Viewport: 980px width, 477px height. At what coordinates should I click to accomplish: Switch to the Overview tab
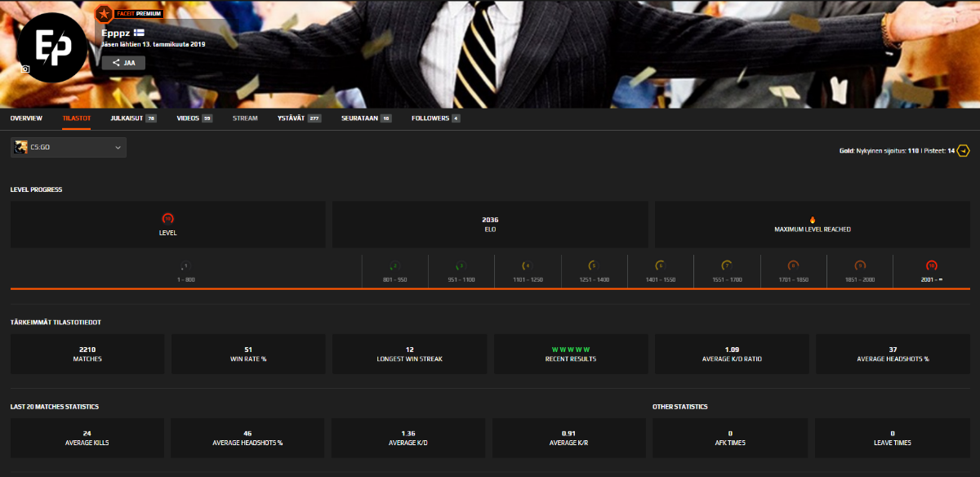26,118
